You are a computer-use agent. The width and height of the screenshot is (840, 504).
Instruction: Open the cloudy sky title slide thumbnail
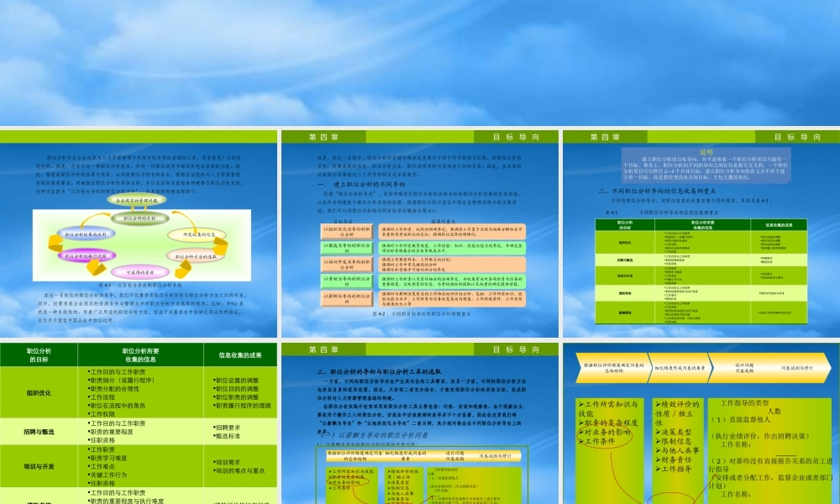420,63
